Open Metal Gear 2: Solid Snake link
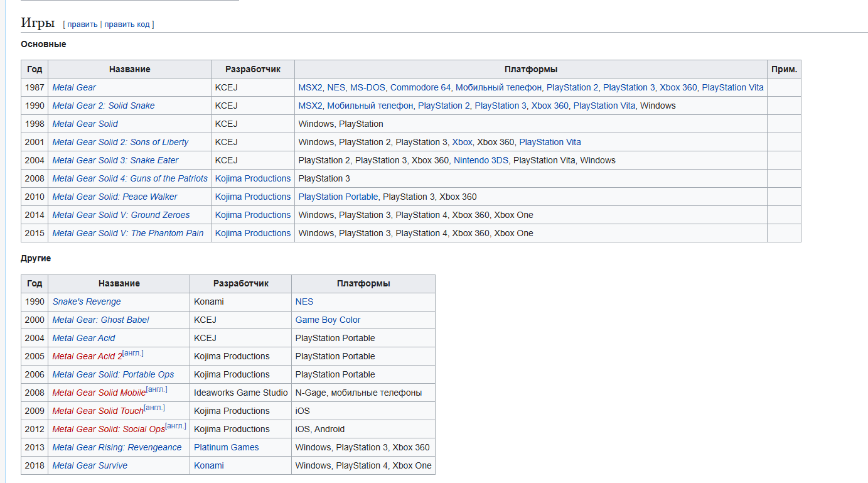The width and height of the screenshot is (868, 483). (x=103, y=106)
